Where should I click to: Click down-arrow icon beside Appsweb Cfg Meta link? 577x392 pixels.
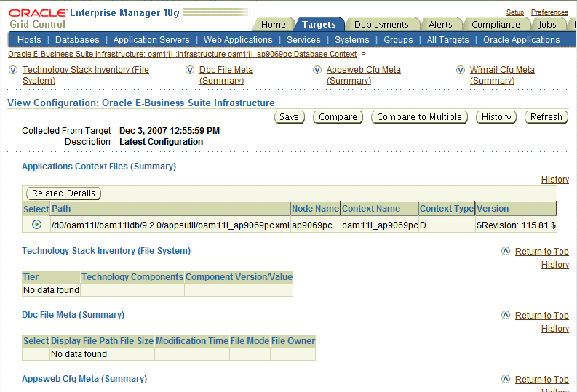[x=317, y=70]
